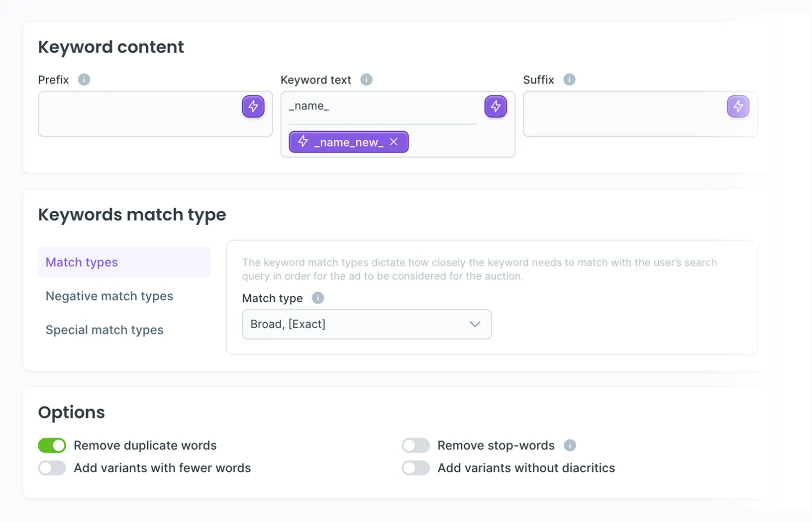Open the info icon next to Keyword text
812x522 pixels.
pos(366,80)
